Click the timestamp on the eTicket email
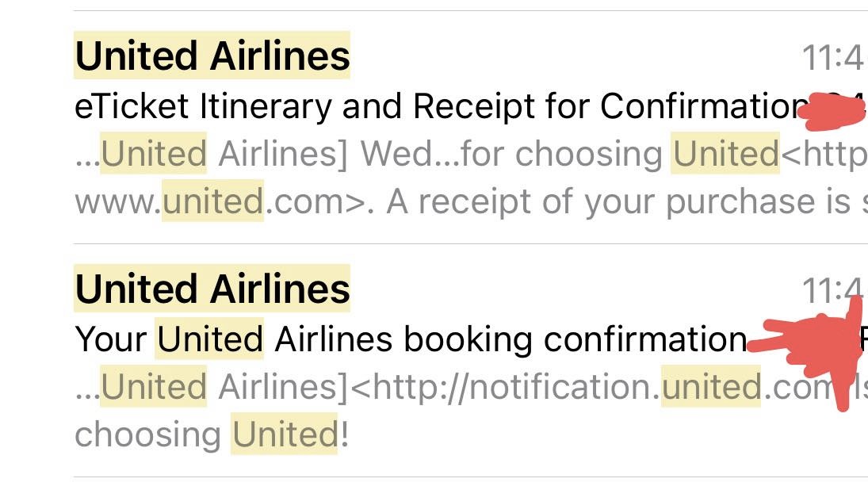 point(832,58)
